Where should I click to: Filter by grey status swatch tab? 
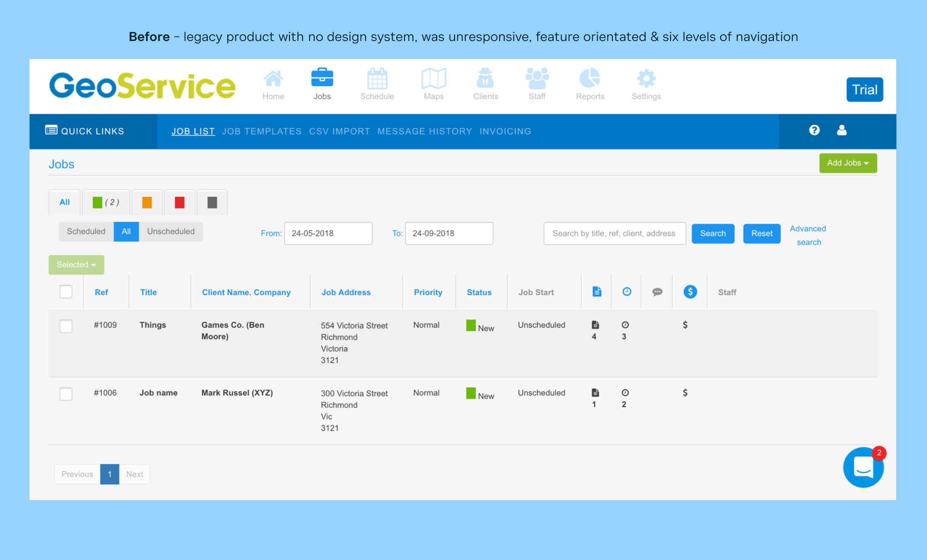212,202
